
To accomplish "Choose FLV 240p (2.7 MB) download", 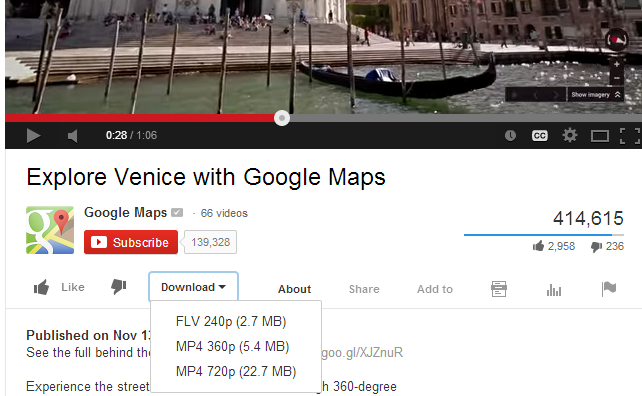I will (x=231, y=321).
